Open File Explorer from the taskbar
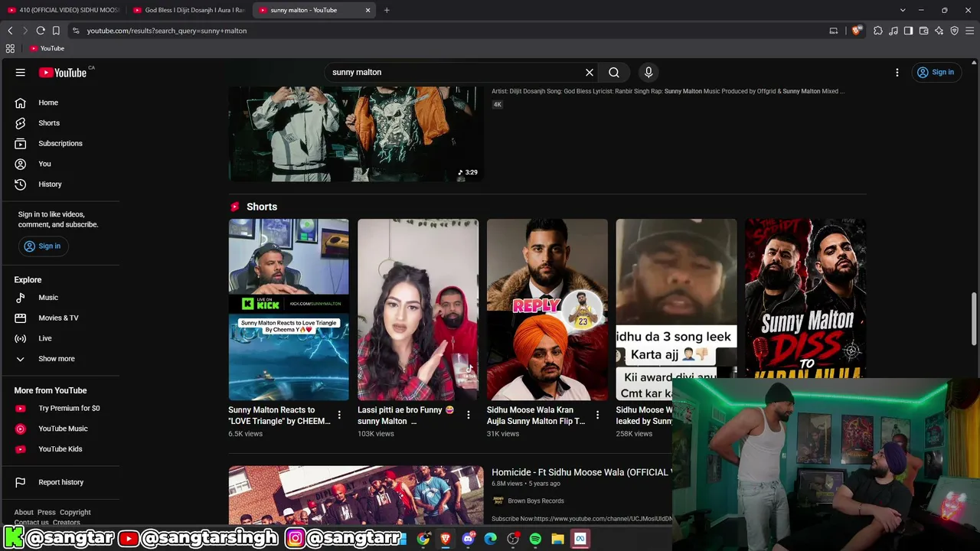The height and width of the screenshot is (551, 980). (x=557, y=539)
